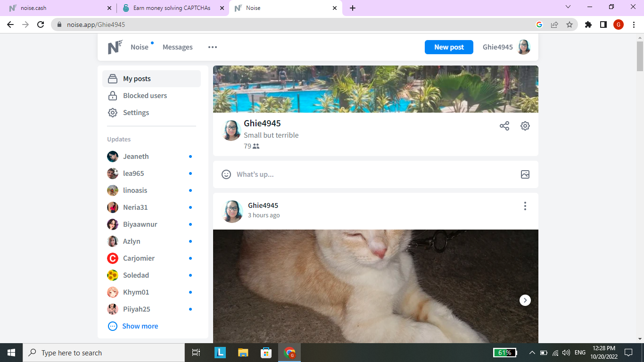Open a new browser tab
The height and width of the screenshot is (362, 644).
click(x=353, y=8)
